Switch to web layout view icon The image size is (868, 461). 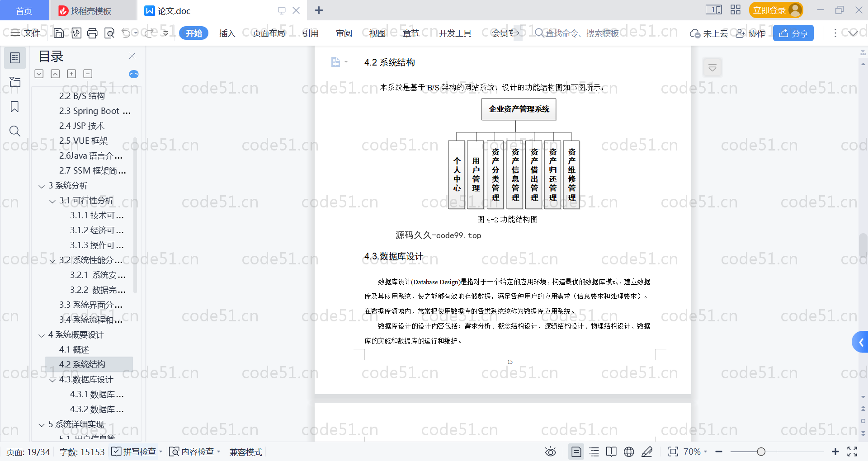629,452
